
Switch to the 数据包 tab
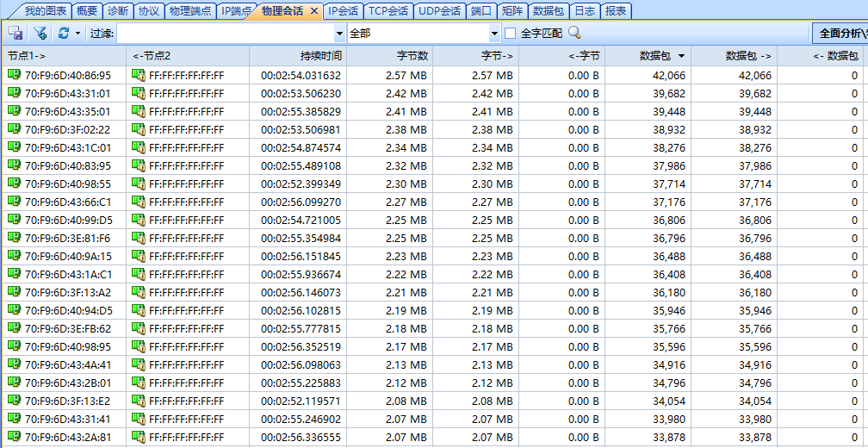tap(548, 10)
